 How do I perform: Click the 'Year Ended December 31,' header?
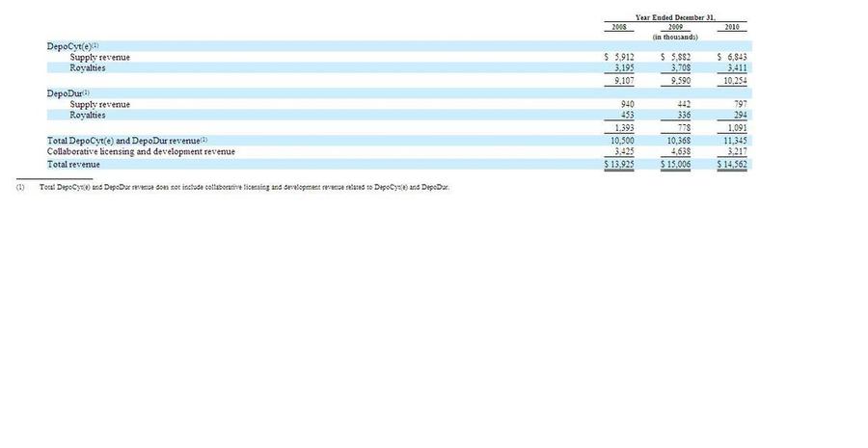[675, 17]
